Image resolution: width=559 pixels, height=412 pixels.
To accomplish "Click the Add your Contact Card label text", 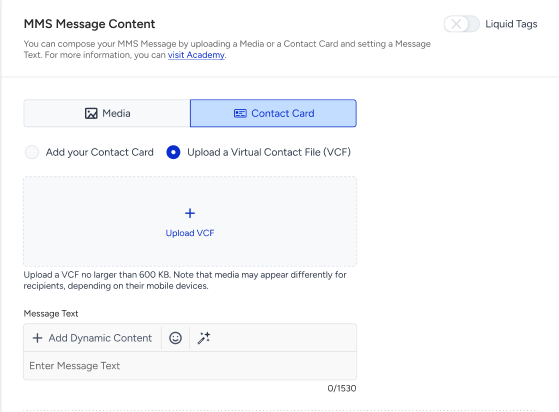I will (x=99, y=152).
